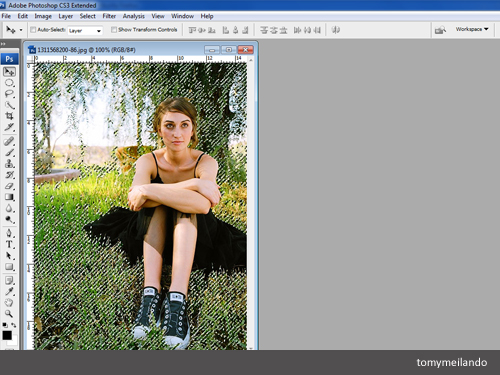The width and height of the screenshot is (500, 375).
Task: Select the Dodge tool
Action: (9, 219)
